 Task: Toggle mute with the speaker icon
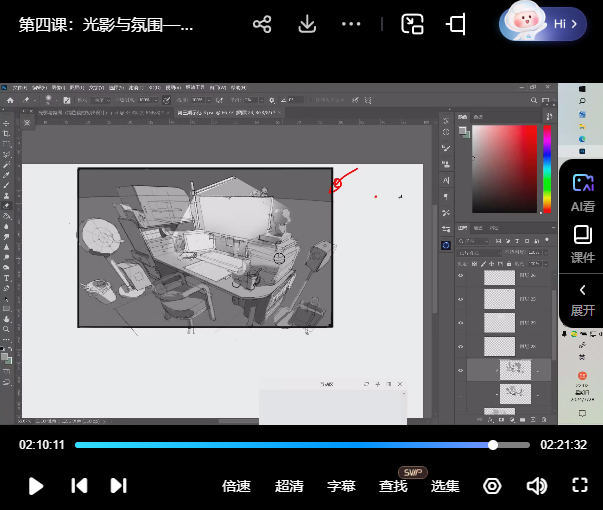click(537, 486)
